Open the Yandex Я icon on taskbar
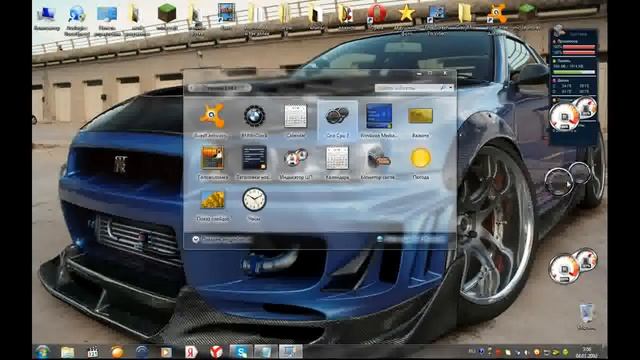The width and height of the screenshot is (640, 360). 191,352
